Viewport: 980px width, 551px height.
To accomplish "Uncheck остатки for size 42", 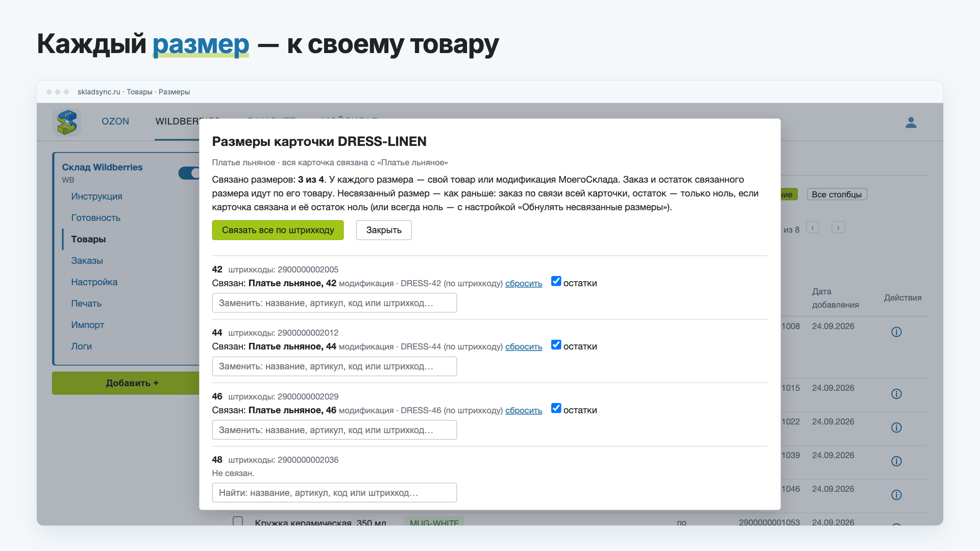I will pos(556,282).
